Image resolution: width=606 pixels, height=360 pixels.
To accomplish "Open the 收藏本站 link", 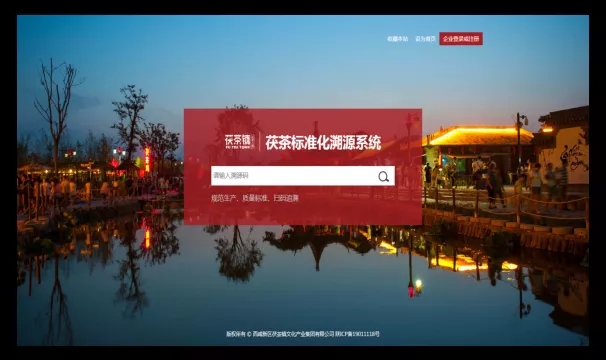I will click(x=398, y=39).
